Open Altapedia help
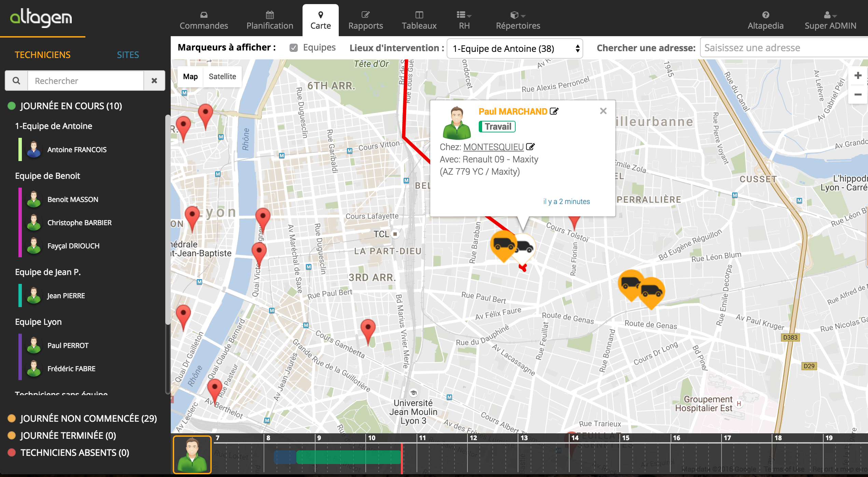Viewport: 868px width, 477px height. tap(765, 20)
